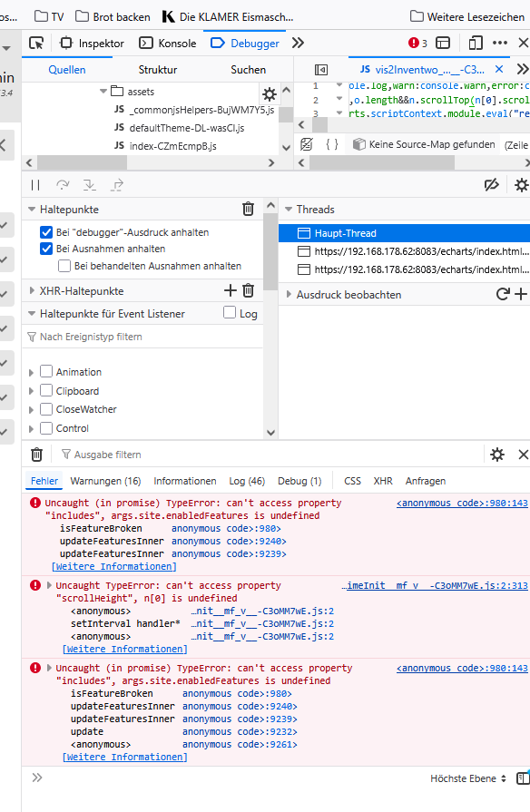Screen dimensions: 530x812
Task: Uncheck Bei Ausnahmen anhalten
Action: (46, 249)
